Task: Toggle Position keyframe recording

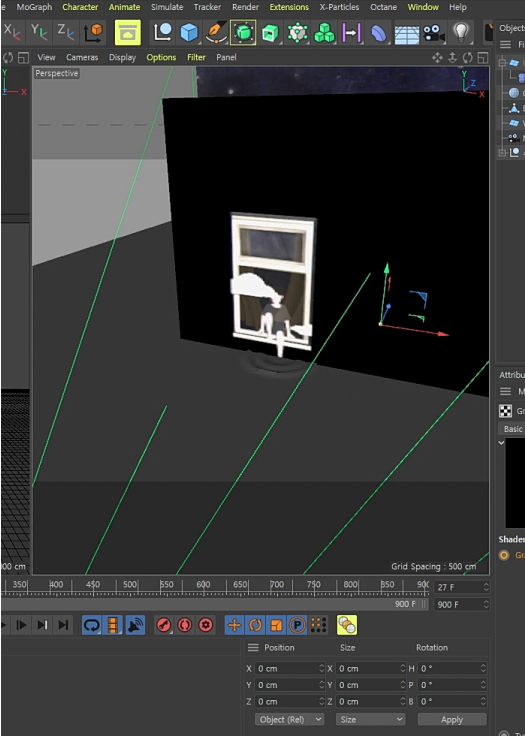Action: 234,625
